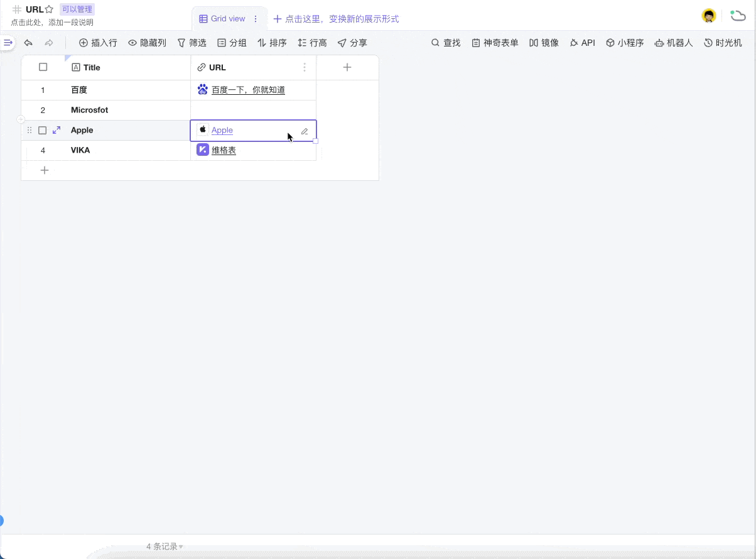Star the URL datasheet as favorite
This screenshot has height=559, width=756.
(x=49, y=9)
